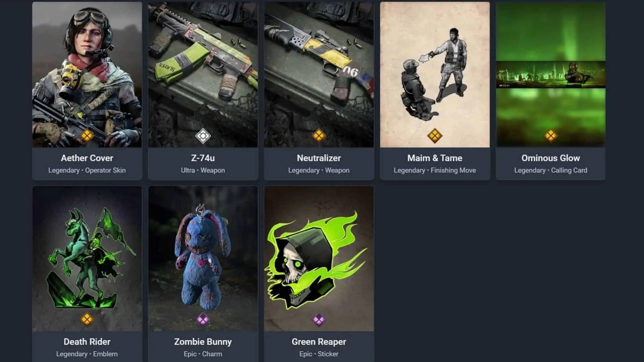This screenshot has height=362, width=644.
Task: Click the Neutralizer gold rarity diamond icon
Action: click(319, 136)
